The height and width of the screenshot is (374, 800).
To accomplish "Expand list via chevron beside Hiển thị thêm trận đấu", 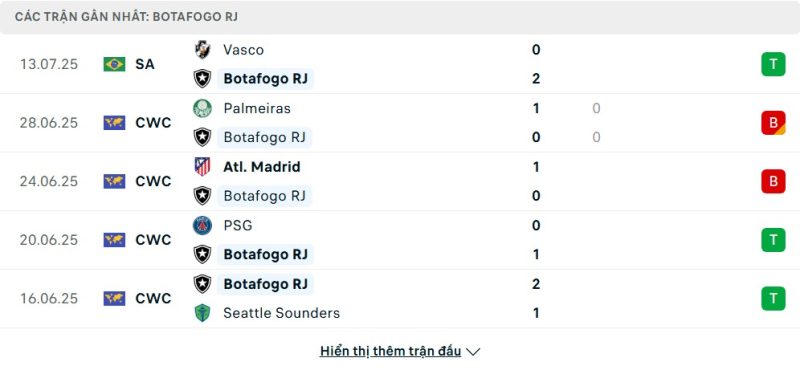I will 473,352.
